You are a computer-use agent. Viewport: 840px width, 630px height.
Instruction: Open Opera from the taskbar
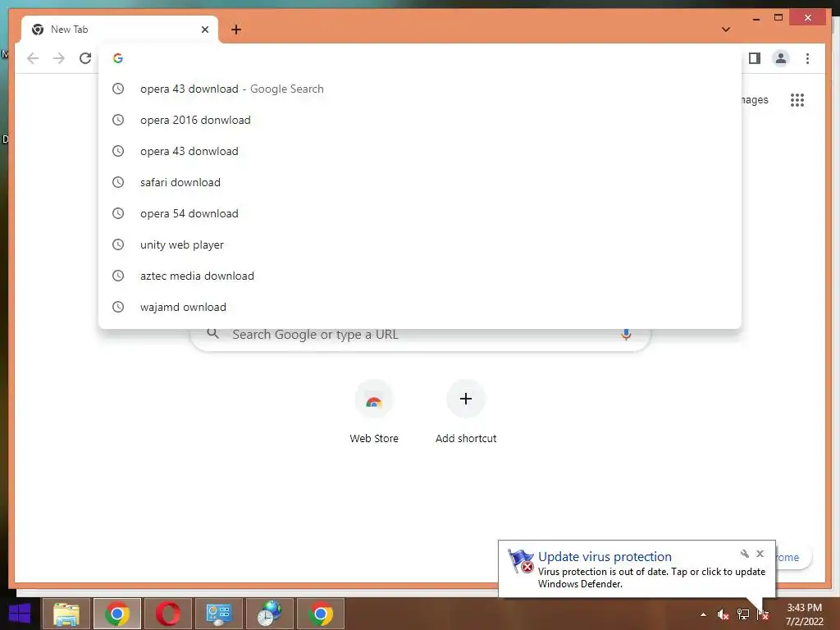(x=168, y=614)
